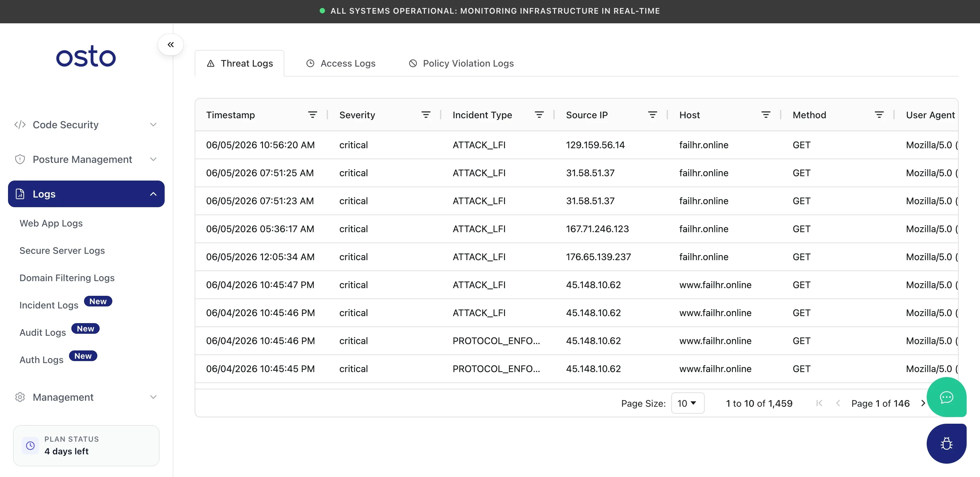Viewport: 980px width, 477px height.
Task: Expand the Code Security menu chevron
Action: (153, 125)
